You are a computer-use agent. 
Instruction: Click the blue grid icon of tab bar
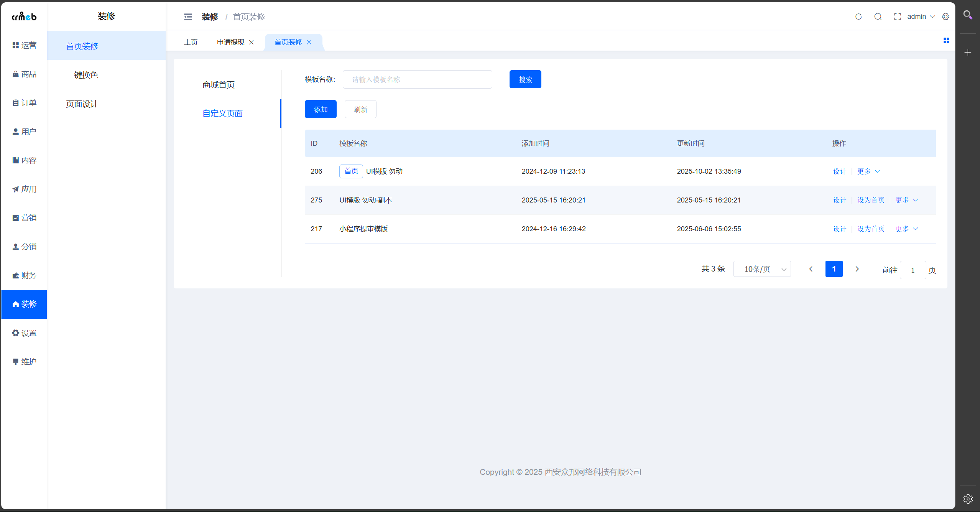click(x=946, y=41)
